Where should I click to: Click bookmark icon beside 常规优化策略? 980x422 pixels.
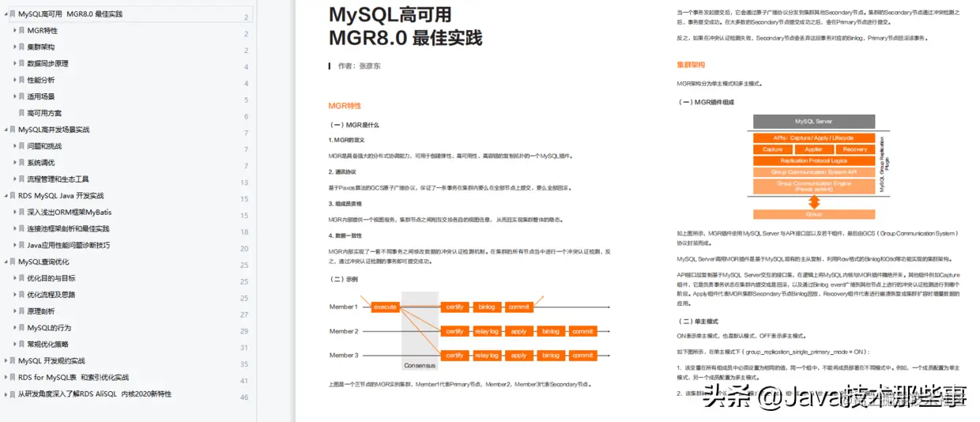[22, 345]
